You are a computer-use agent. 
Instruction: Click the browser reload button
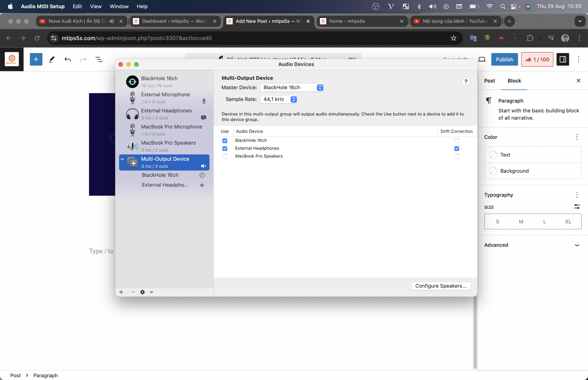(37, 38)
